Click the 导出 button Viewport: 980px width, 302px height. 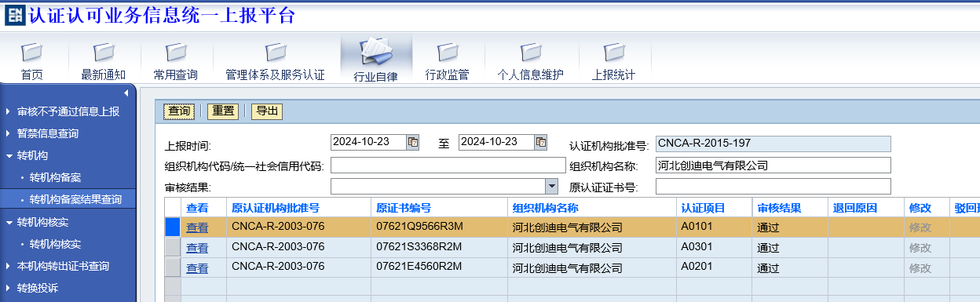tap(267, 111)
